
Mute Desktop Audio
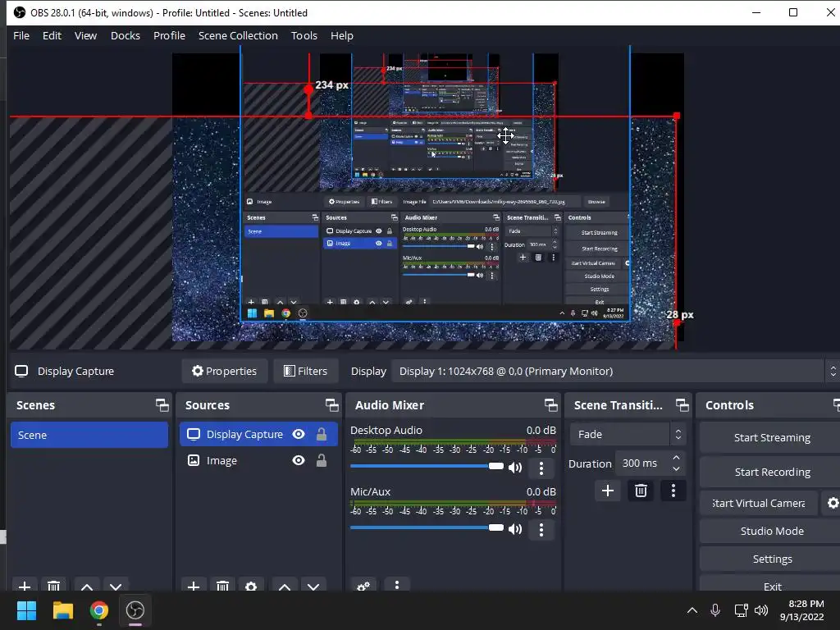point(515,468)
